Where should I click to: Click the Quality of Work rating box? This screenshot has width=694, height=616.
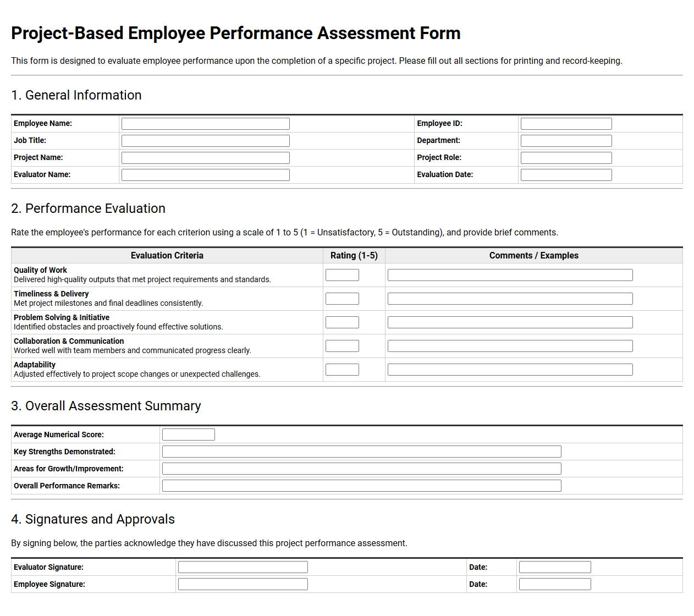click(x=342, y=275)
